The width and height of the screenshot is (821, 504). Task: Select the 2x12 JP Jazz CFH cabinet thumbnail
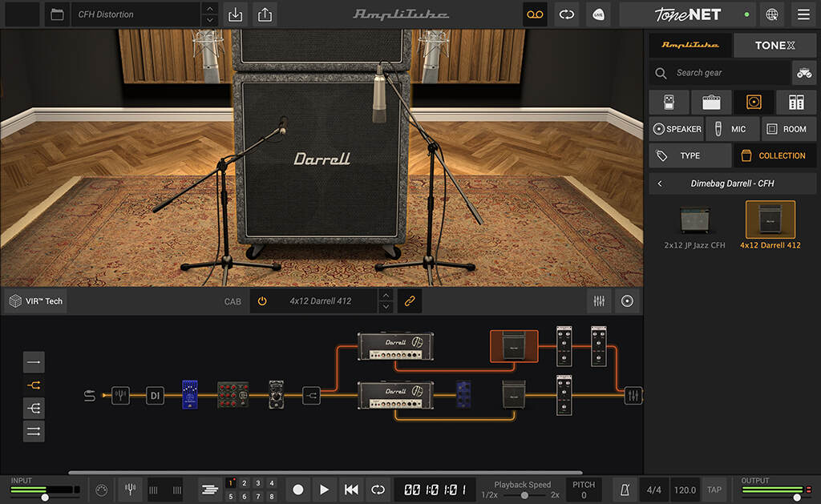click(x=694, y=220)
